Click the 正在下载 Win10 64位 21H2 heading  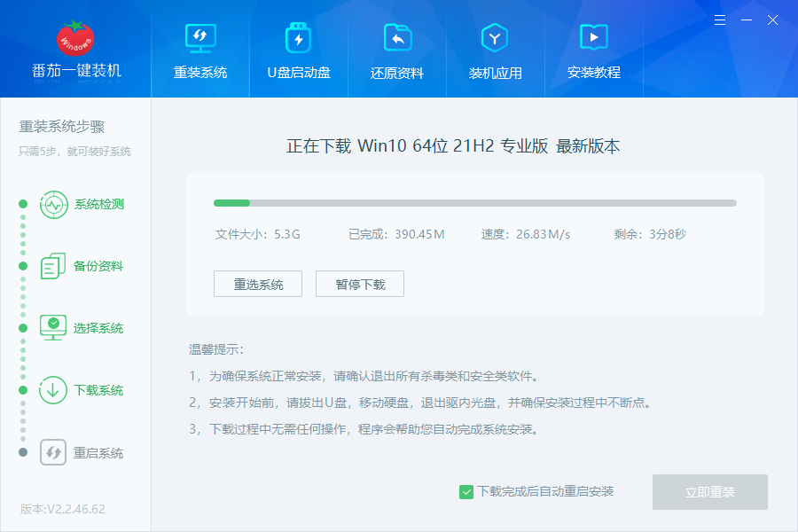(x=453, y=146)
